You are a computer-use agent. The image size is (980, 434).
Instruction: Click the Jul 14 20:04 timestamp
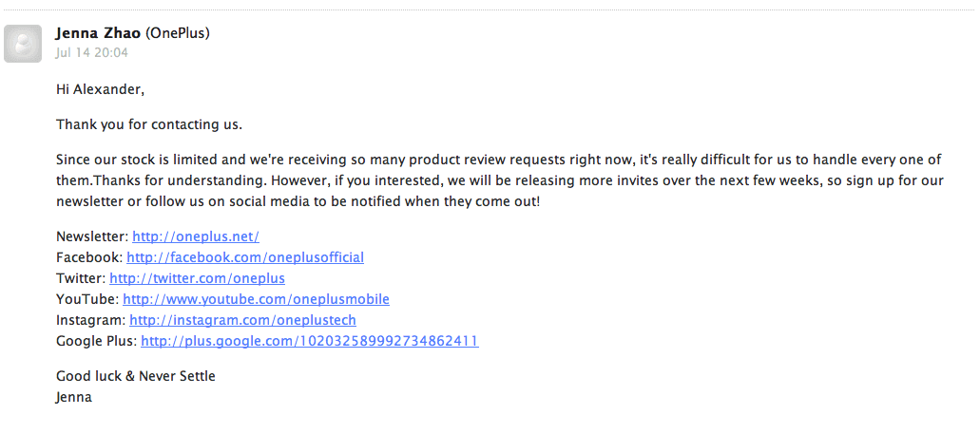[x=92, y=52]
